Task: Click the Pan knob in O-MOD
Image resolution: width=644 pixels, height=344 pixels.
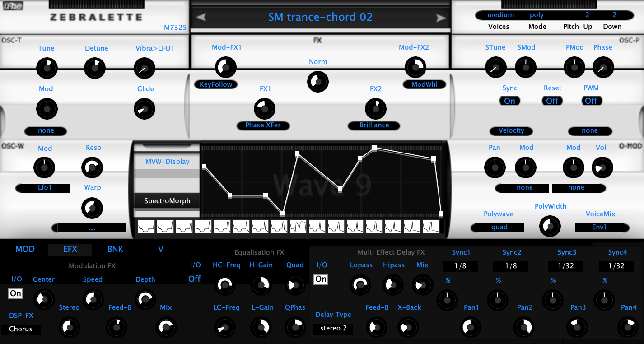Action: (x=495, y=168)
